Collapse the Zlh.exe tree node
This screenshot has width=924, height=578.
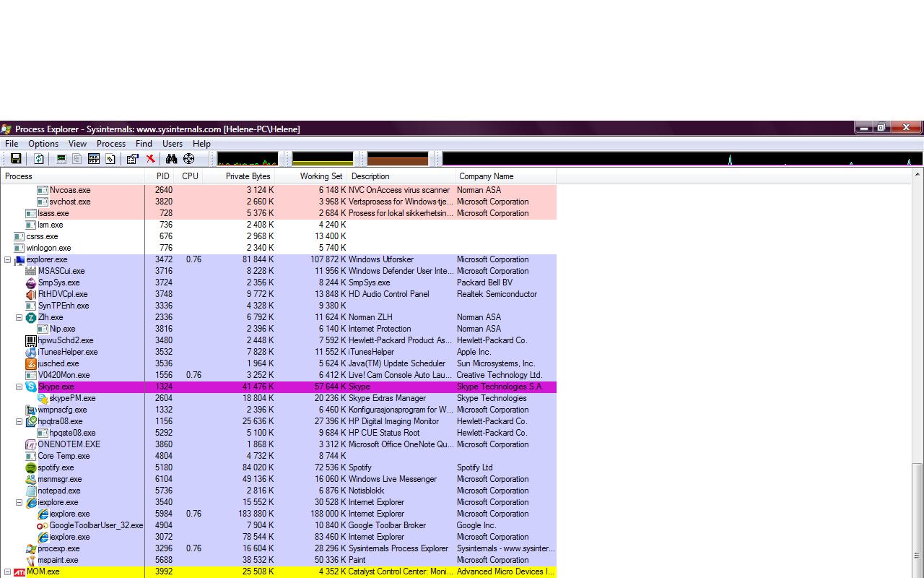pyautogui.click(x=19, y=317)
